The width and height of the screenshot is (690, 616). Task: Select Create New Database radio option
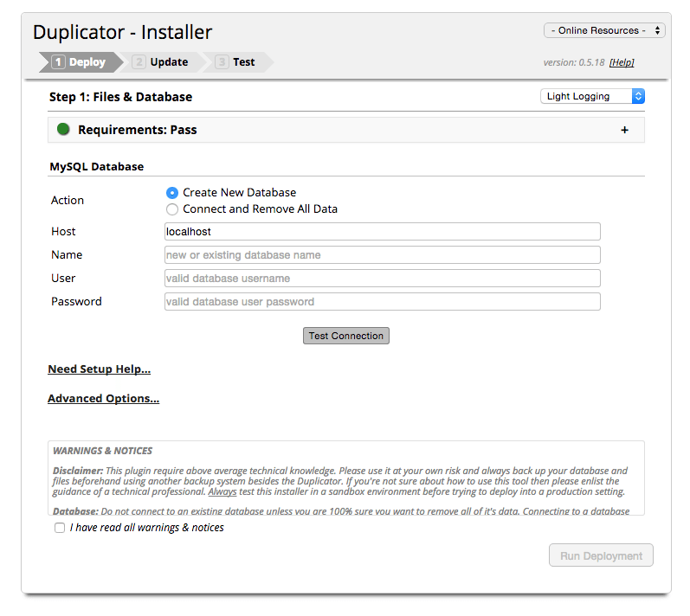(172, 193)
